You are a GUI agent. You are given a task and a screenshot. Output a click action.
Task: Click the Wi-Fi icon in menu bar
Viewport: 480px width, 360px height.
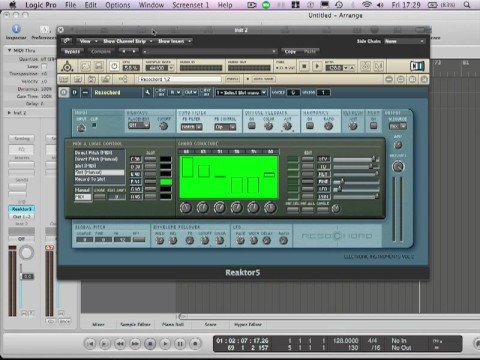[367, 5]
